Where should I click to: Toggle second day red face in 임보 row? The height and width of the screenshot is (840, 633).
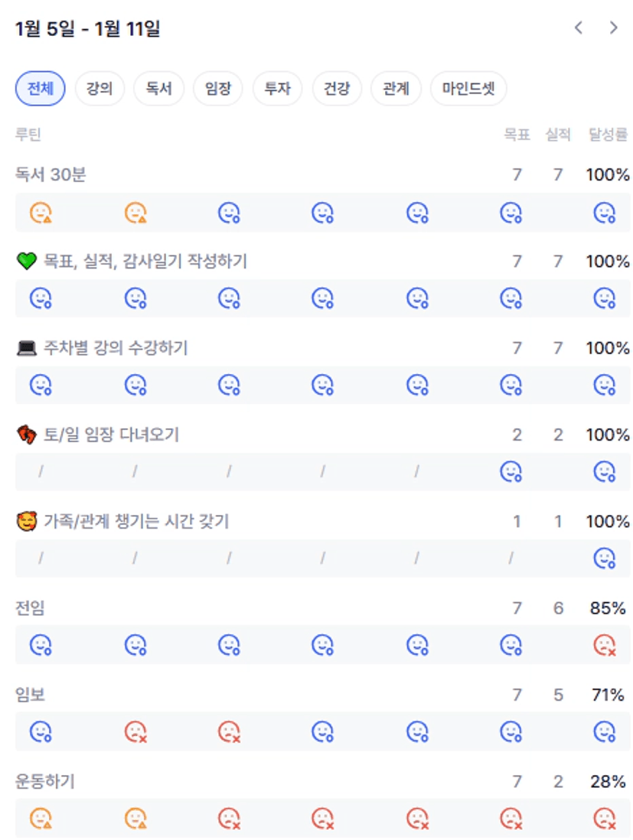pos(135,732)
